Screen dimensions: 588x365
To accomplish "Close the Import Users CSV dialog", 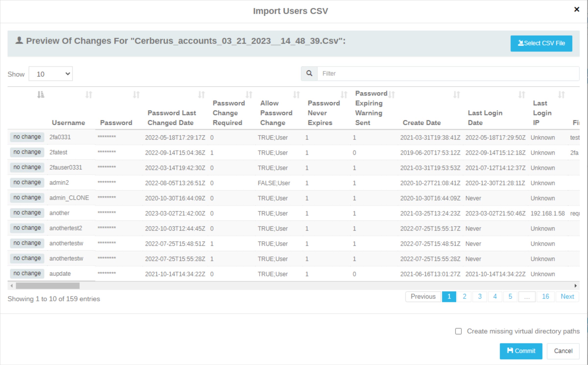I will (577, 9).
